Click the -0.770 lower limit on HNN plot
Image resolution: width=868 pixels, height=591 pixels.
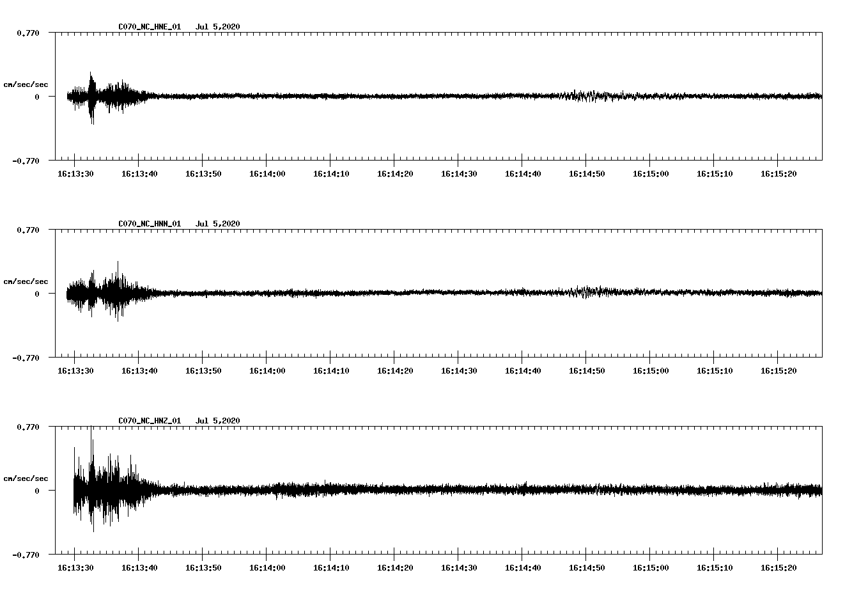click(x=26, y=358)
